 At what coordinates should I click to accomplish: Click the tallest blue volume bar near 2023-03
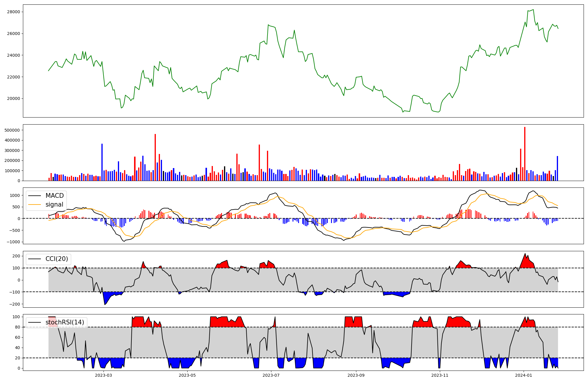(x=102, y=162)
